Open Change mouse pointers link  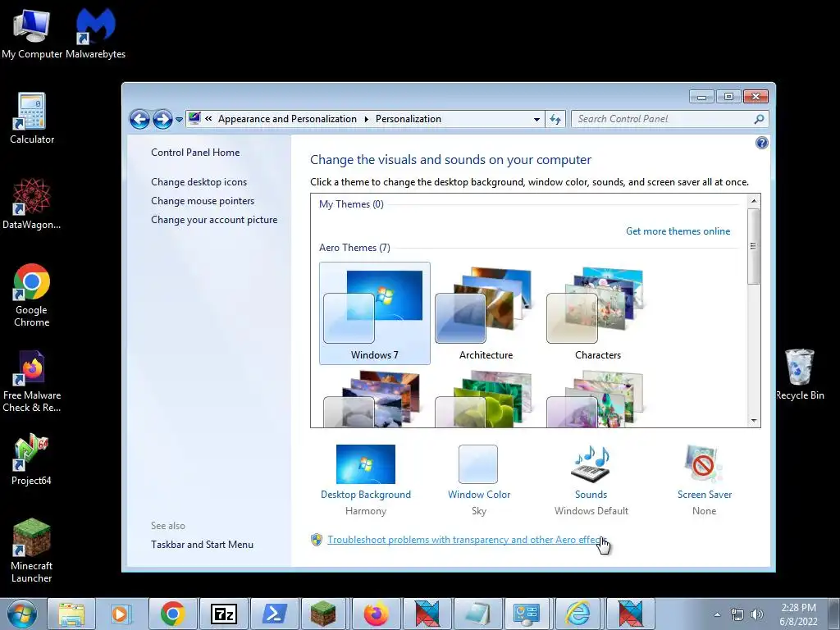(x=203, y=200)
